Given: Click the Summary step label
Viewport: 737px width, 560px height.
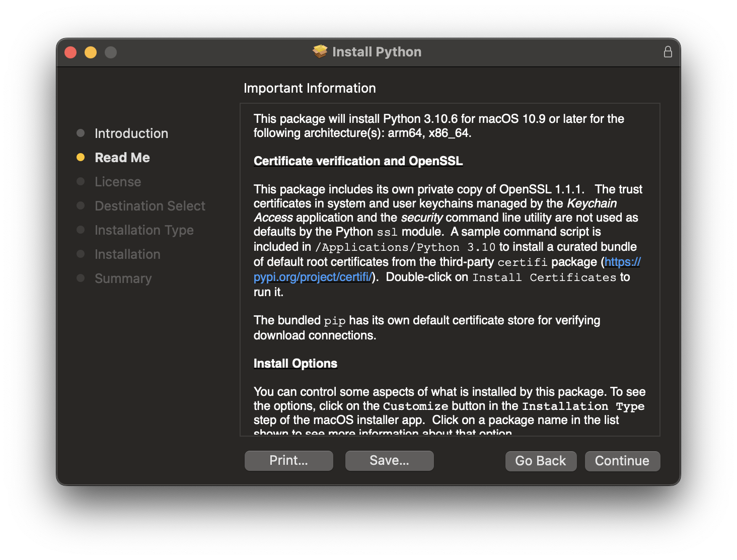Looking at the screenshot, I should (123, 278).
